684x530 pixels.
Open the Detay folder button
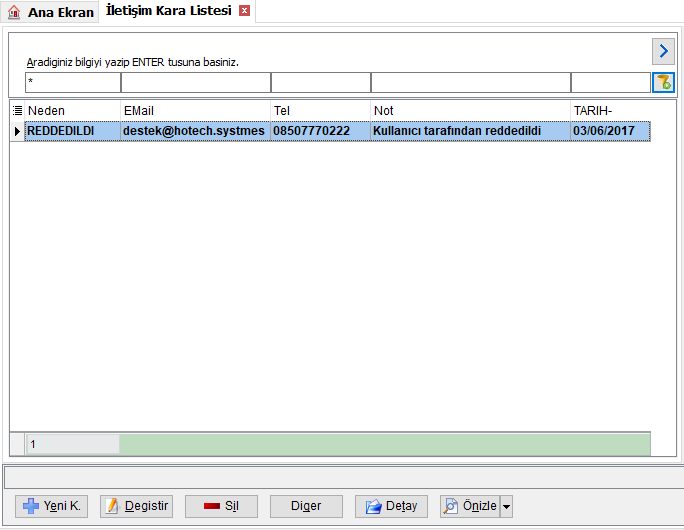click(x=391, y=506)
